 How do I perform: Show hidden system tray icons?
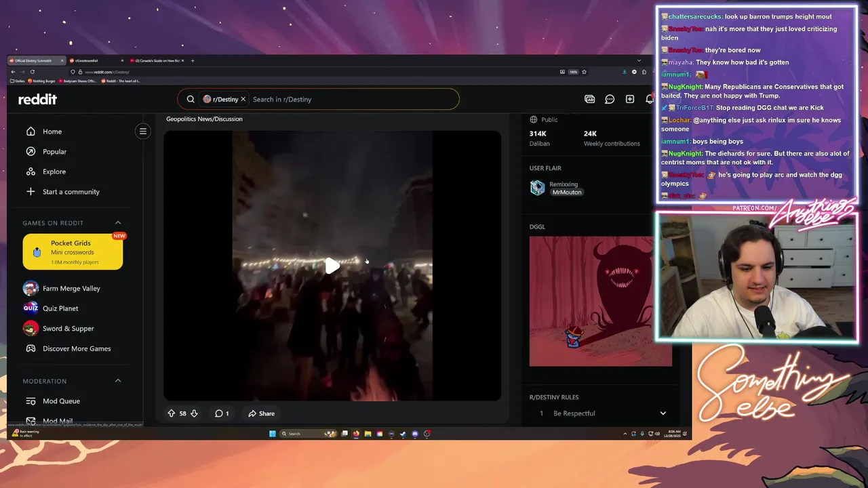click(625, 434)
